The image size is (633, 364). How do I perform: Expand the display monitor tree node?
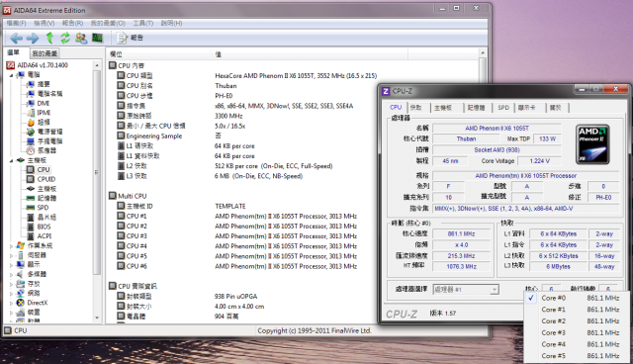tap(11, 265)
